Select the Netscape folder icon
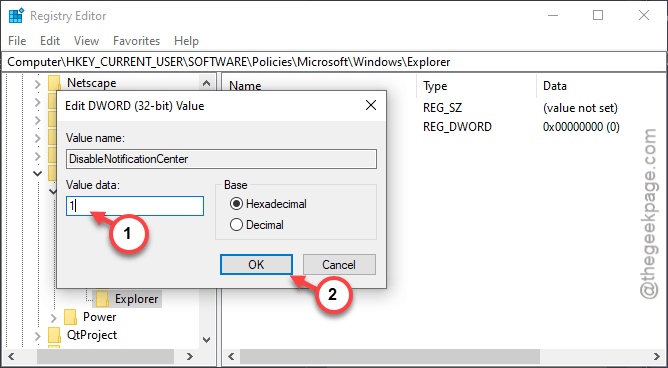 click(x=54, y=83)
